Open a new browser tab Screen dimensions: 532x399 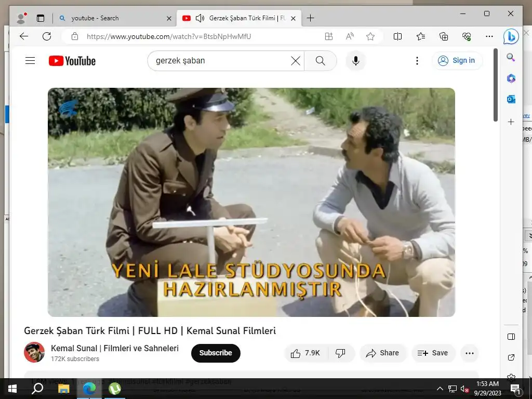pyautogui.click(x=310, y=18)
